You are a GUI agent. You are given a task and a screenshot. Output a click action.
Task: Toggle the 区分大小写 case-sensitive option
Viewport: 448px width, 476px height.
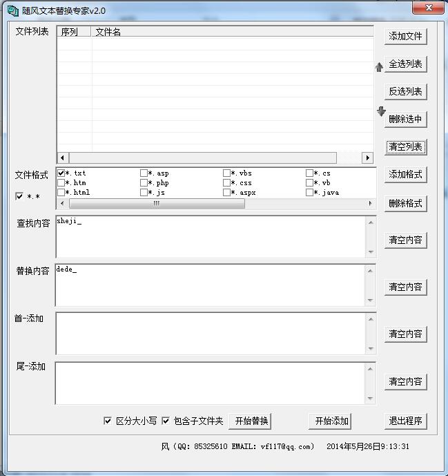click(108, 421)
